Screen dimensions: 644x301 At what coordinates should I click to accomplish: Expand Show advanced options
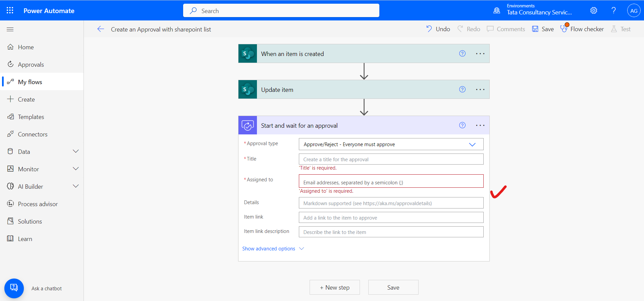click(273, 249)
